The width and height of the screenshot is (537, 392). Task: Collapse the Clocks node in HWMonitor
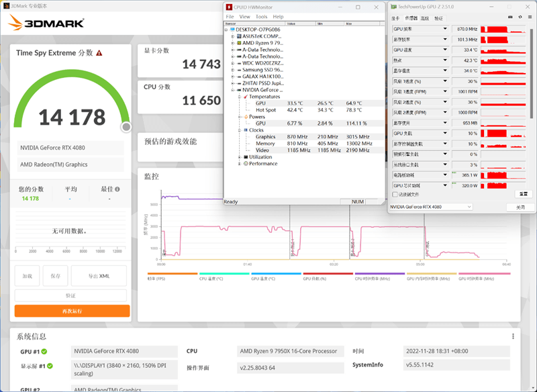pos(240,130)
